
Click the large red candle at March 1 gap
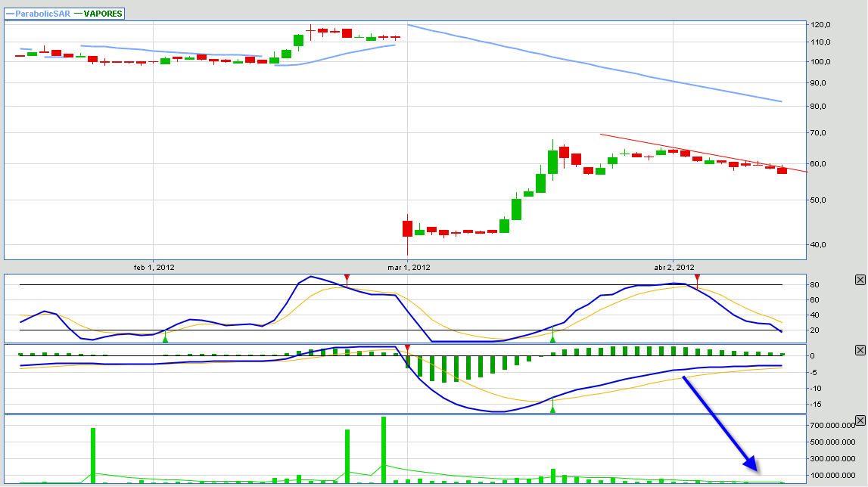pyautogui.click(x=407, y=228)
